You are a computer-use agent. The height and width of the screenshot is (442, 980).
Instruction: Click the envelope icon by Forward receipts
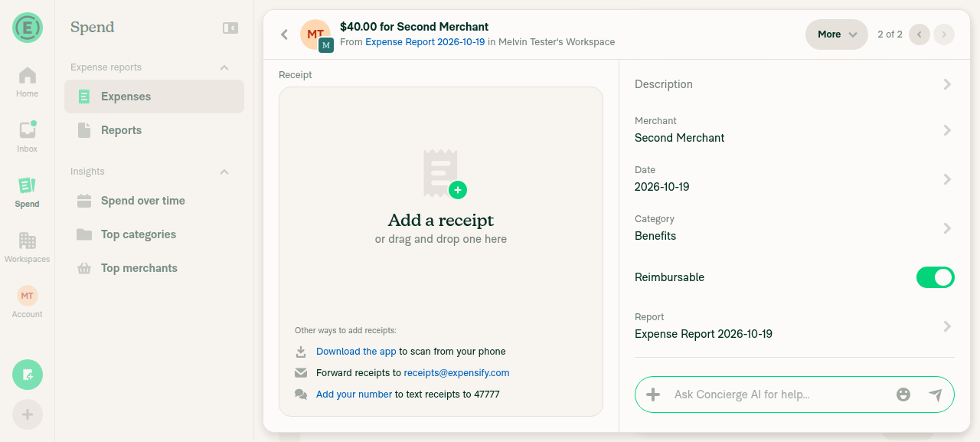[x=301, y=373]
